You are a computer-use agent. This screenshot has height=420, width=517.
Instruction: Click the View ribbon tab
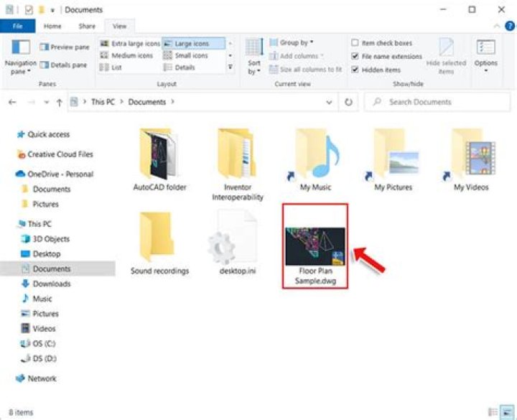[x=119, y=26]
